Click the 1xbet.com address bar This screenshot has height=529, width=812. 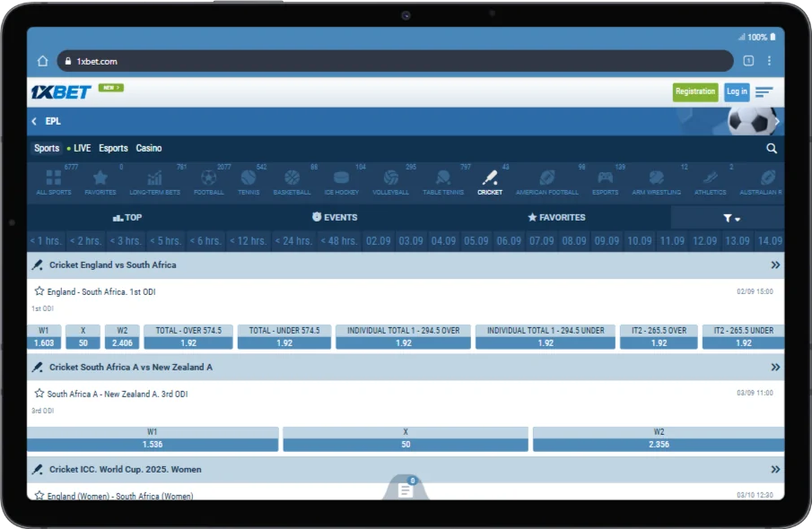click(395, 61)
